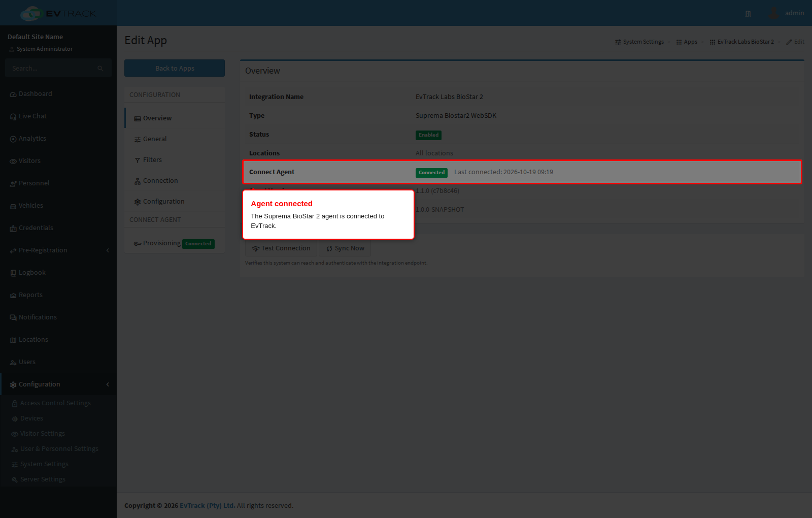The image size is (812, 518).
Task: Click the EvTrack Labs BioStar 2 breadcrumb
Action: click(742, 42)
